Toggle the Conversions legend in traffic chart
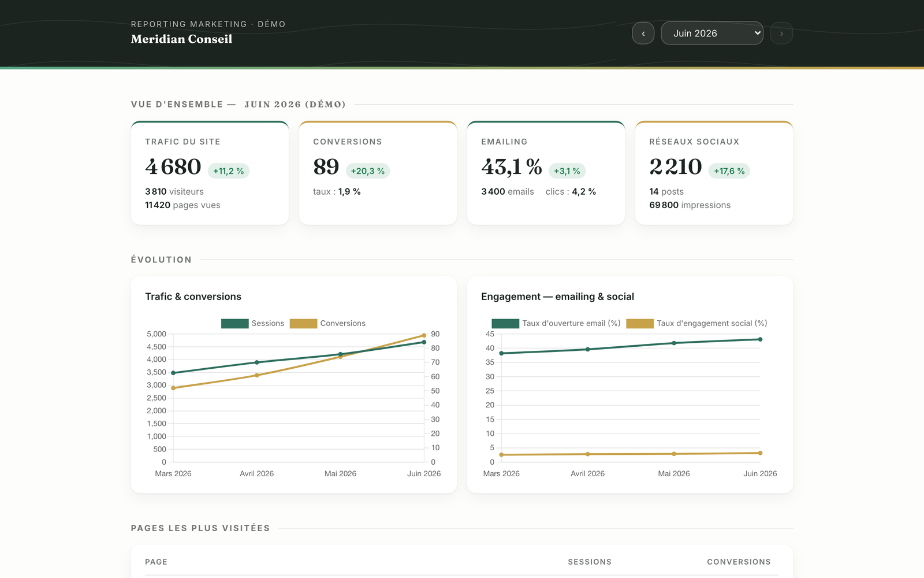The height and width of the screenshot is (578, 924). tap(328, 323)
